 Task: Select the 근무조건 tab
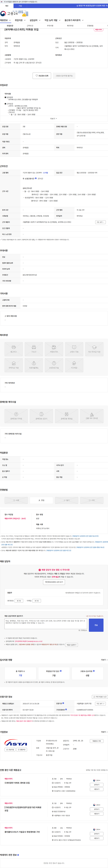30,26
